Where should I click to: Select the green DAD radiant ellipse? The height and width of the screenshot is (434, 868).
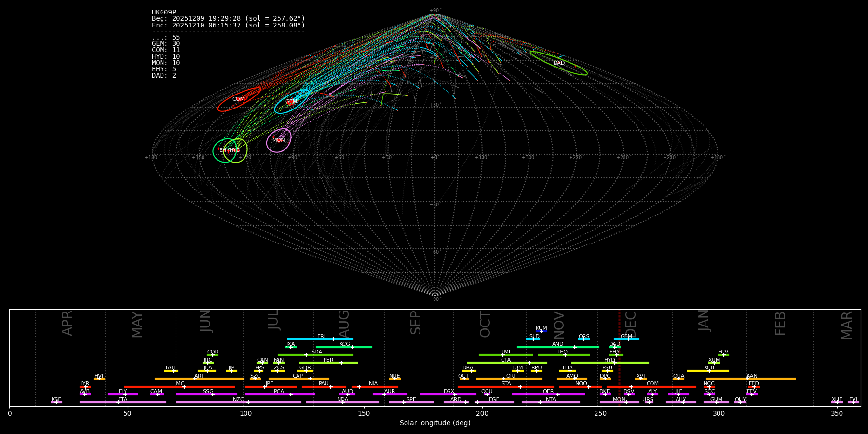pos(558,63)
